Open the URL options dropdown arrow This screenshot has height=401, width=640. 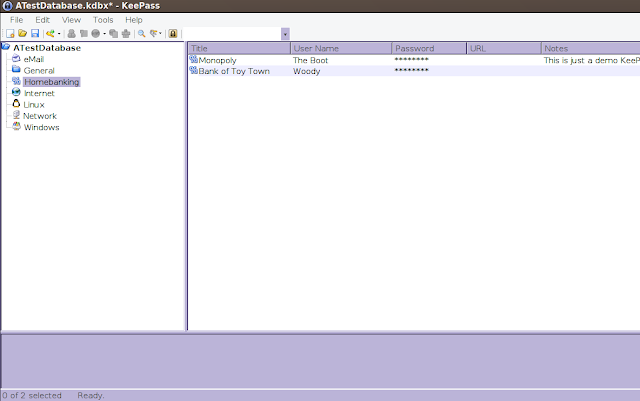coord(104,33)
